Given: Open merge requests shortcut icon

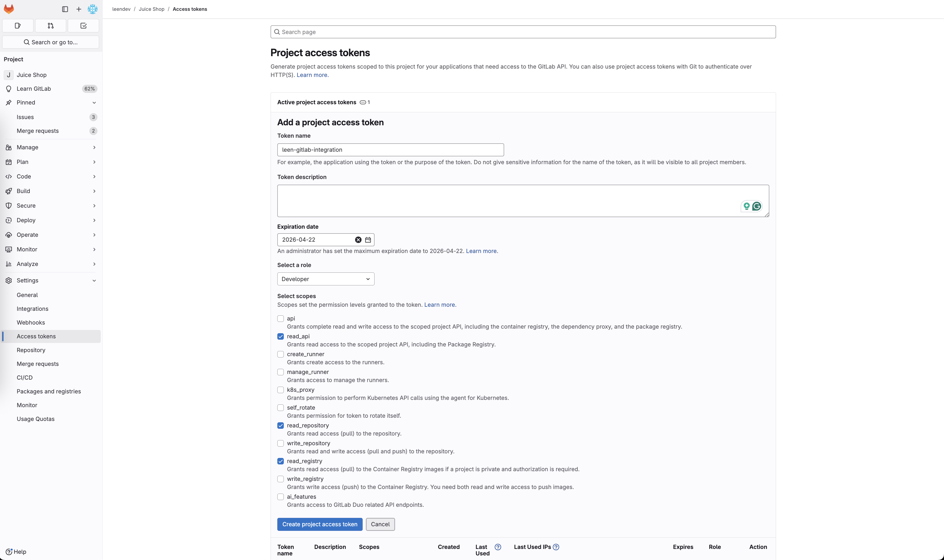Looking at the screenshot, I should click(x=50, y=26).
